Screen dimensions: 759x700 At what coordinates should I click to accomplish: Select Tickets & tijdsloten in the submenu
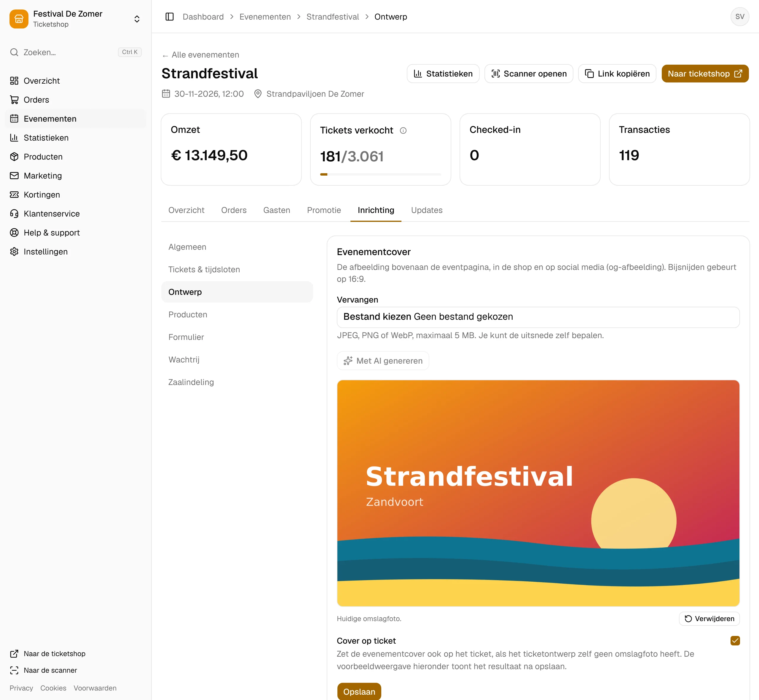tap(237, 269)
